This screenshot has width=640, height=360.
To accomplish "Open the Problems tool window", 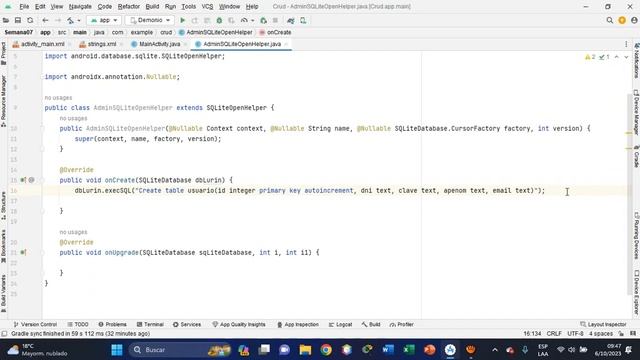I will pos(112,324).
